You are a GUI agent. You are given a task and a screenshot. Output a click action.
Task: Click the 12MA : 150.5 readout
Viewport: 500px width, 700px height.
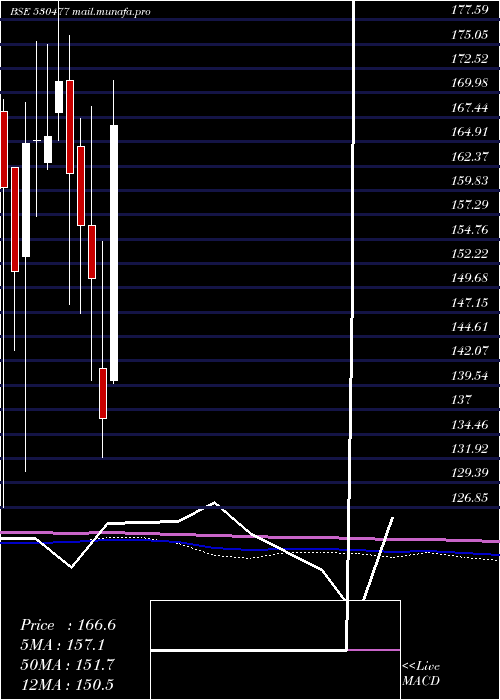68,684
